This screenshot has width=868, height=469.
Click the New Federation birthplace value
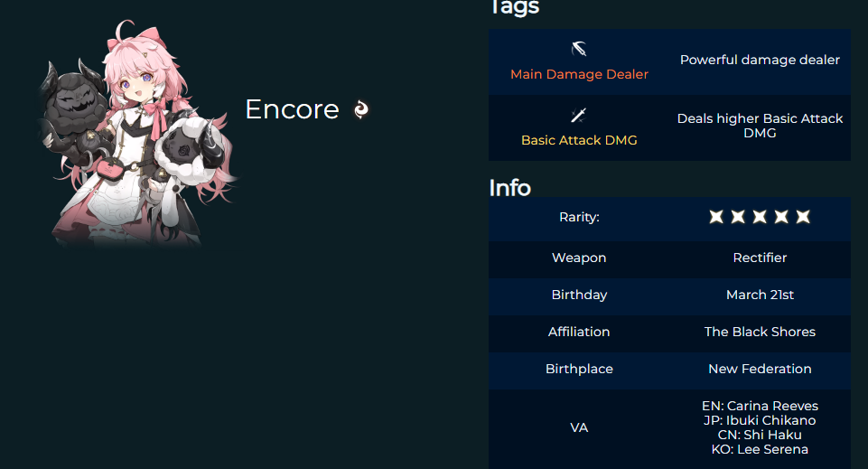[760, 369]
